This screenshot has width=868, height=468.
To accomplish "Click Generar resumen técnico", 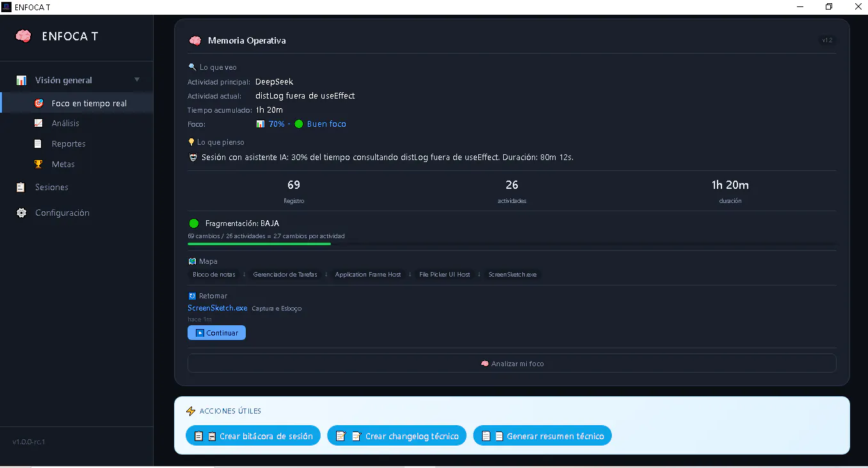I will pyautogui.click(x=543, y=436).
